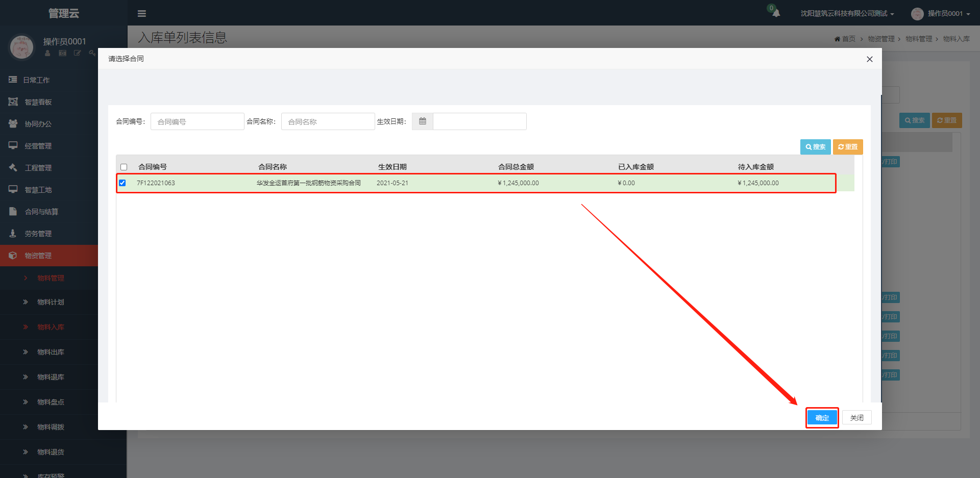This screenshot has width=980, height=478.
Task: Click the dialog 搜索 search button
Action: pyautogui.click(x=816, y=147)
